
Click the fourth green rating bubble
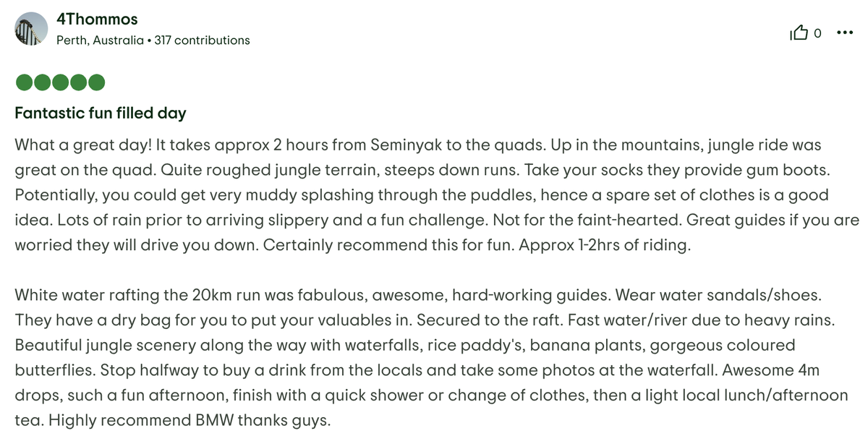pyautogui.click(x=78, y=82)
